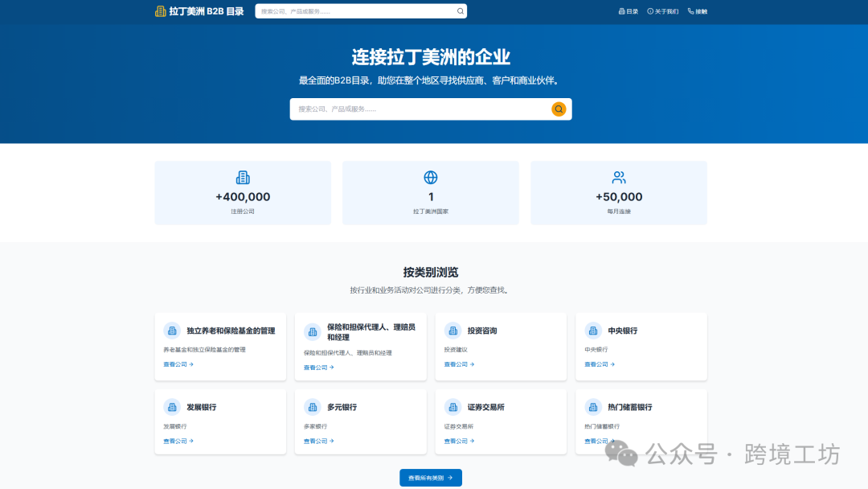Open 查看公司 under 发展银行
868x489 pixels.
177,441
